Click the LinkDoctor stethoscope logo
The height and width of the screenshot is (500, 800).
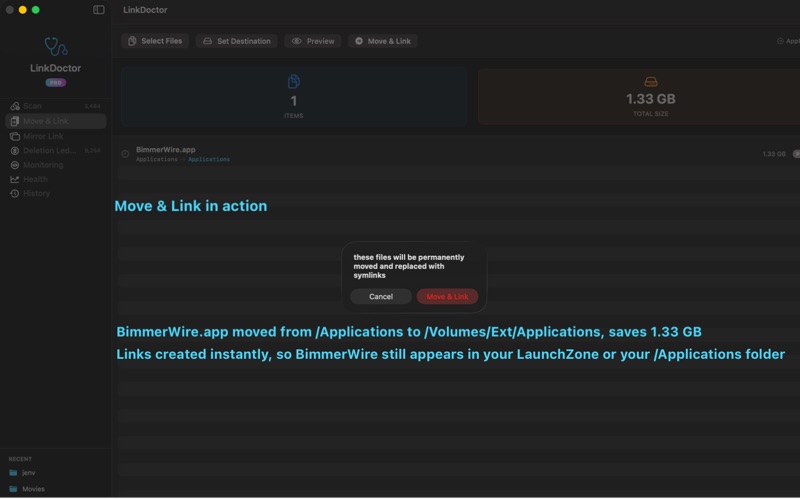56,46
